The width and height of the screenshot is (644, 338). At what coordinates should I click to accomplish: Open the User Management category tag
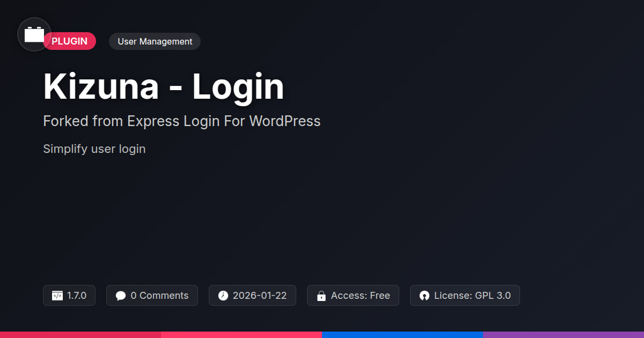pyautogui.click(x=155, y=41)
